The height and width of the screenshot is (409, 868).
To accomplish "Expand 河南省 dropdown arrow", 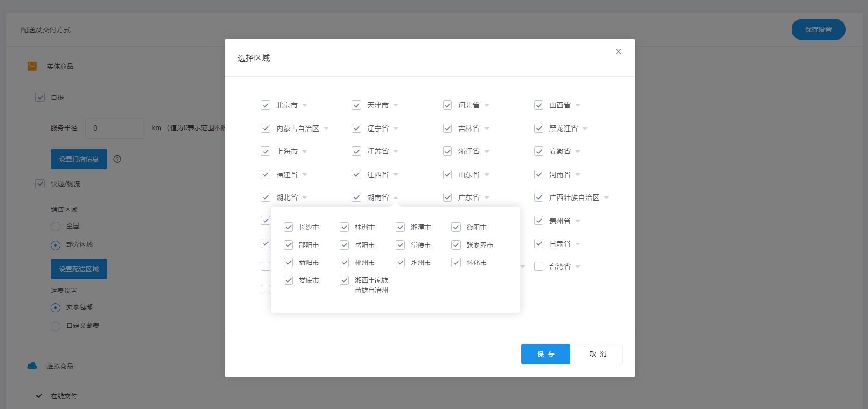I will pos(578,175).
